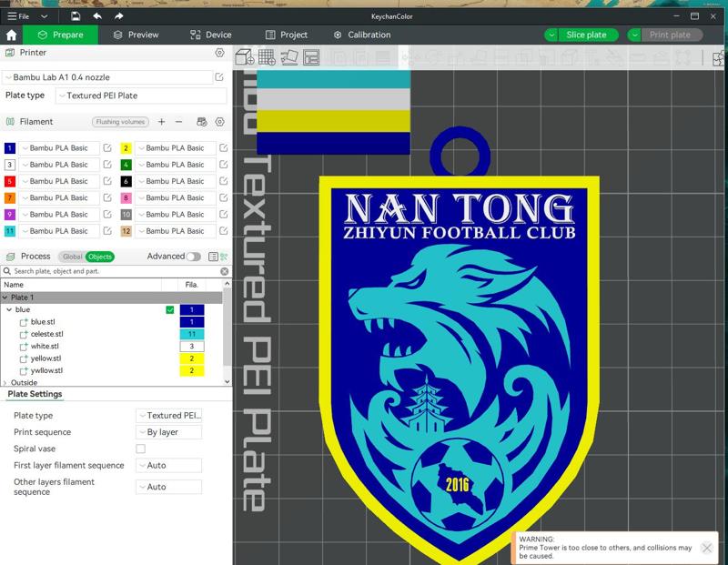Edit preset for filament 8
The width and height of the screenshot is (728, 565).
[x=223, y=197]
